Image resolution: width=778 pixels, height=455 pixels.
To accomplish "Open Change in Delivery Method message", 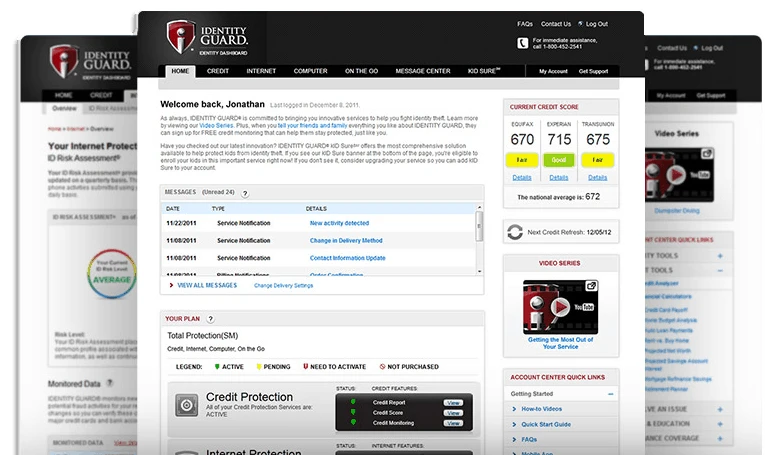I will [346, 241].
